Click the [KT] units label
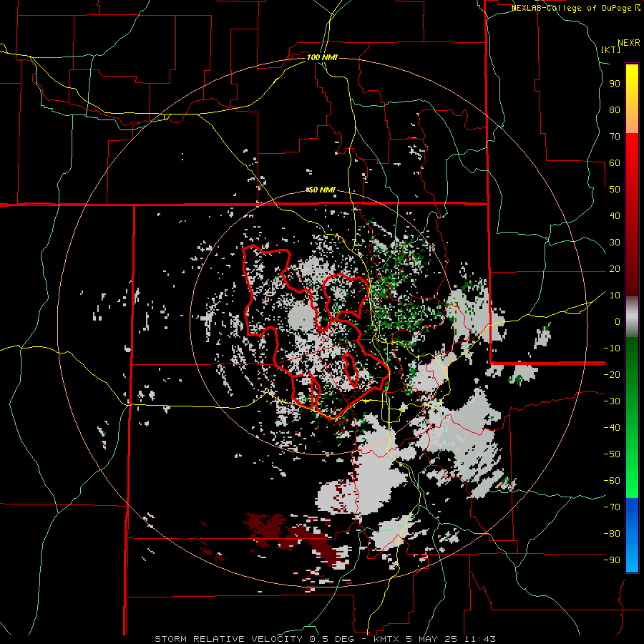 pyautogui.click(x=610, y=49)
